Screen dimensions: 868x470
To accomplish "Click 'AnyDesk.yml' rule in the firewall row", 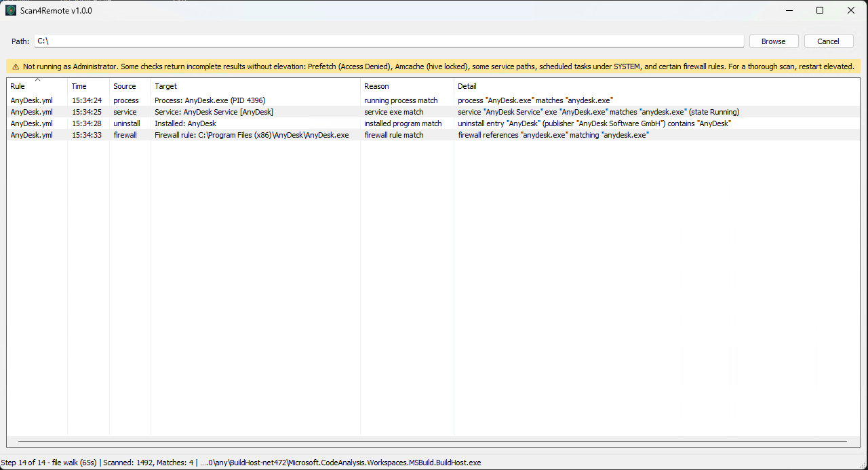I will (x=31, y=135).
